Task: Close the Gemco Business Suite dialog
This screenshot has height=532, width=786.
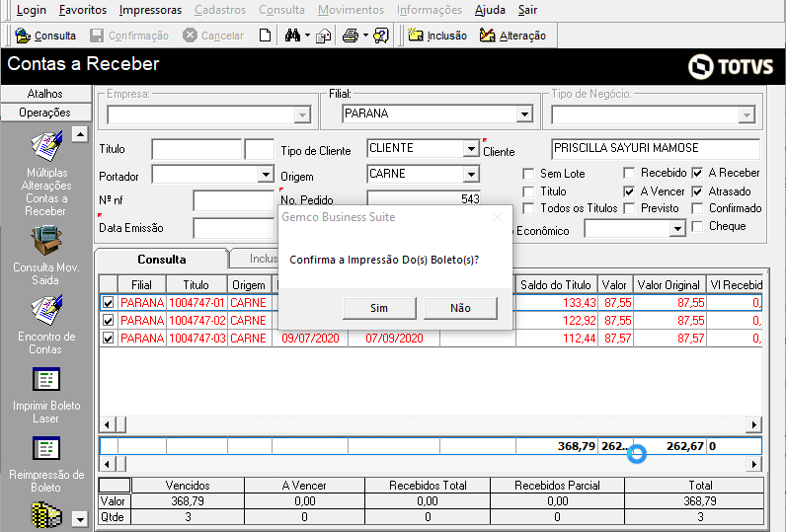Action: [498, 217]
